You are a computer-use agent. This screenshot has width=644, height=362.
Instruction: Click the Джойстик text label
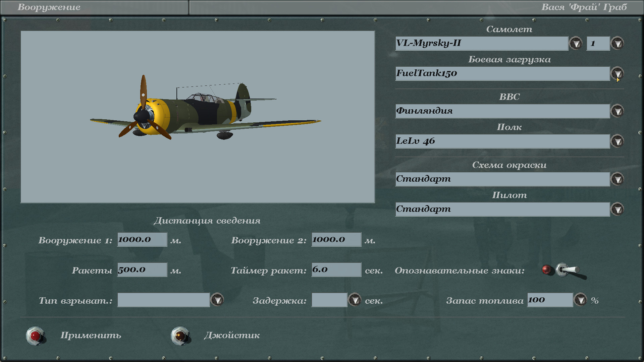(x=232, y=335)
